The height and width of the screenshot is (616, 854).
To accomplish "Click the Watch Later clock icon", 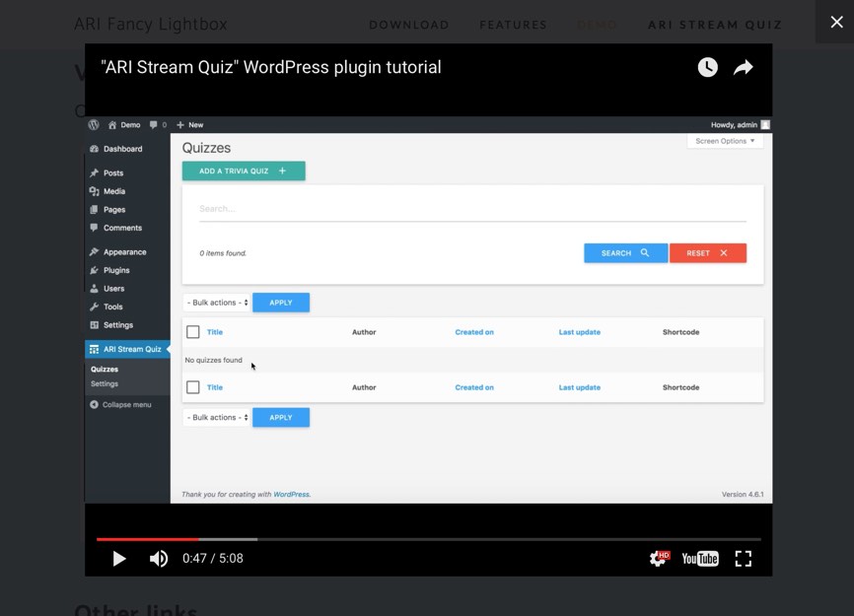I will (x=707, y=67).
